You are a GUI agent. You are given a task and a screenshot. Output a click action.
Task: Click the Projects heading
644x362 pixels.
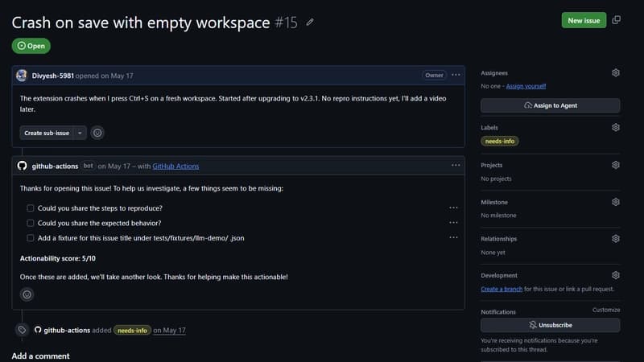click(491, 165)
